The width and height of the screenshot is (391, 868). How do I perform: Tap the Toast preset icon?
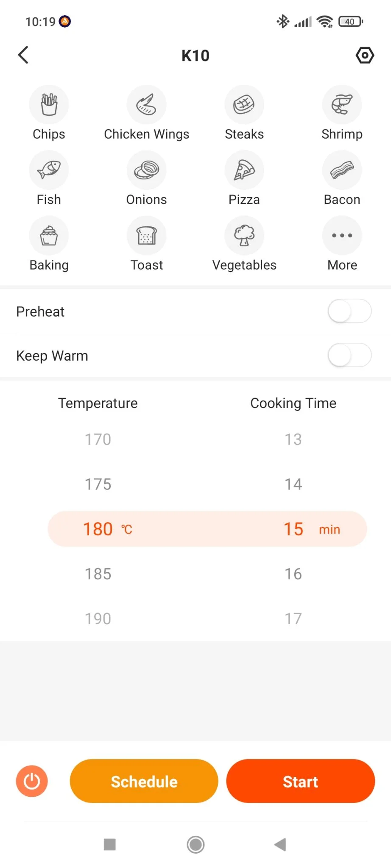coord(146,236)
